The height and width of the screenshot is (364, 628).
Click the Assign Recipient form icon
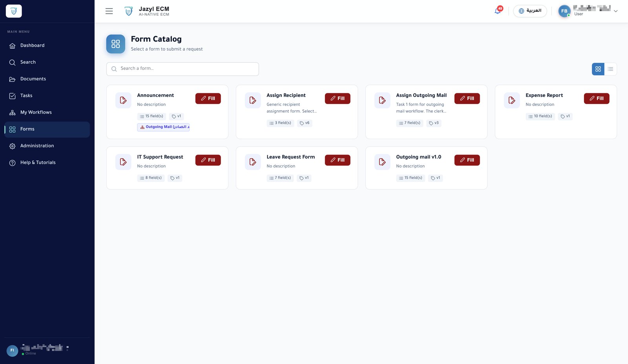tap(253, 100)
